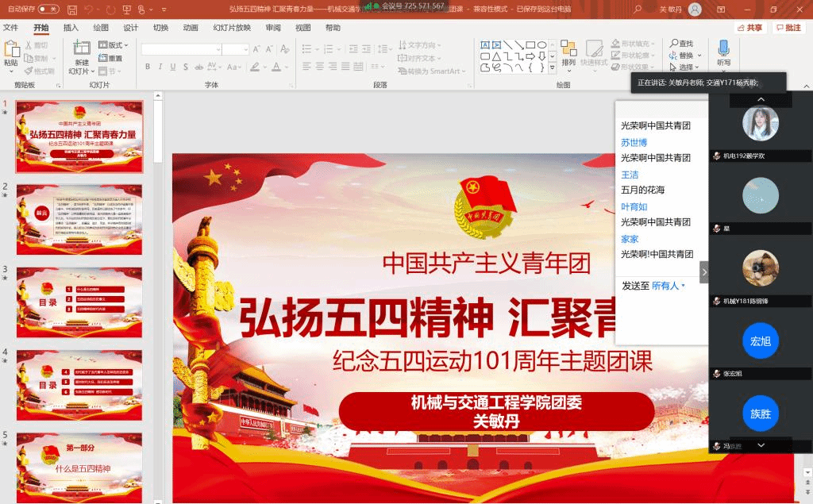Screen dimensions: 813x504
Task: Click the Bullets list icon
Action: [309, 49]
